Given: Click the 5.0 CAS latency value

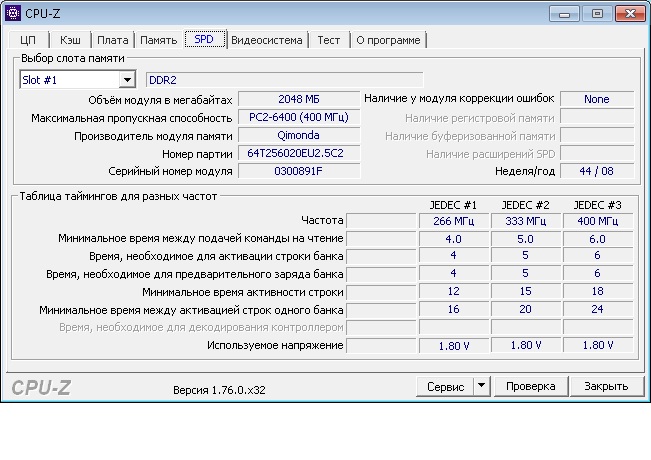Looking at the screenshot, I should pyautogui.click(x=525, y=239).
